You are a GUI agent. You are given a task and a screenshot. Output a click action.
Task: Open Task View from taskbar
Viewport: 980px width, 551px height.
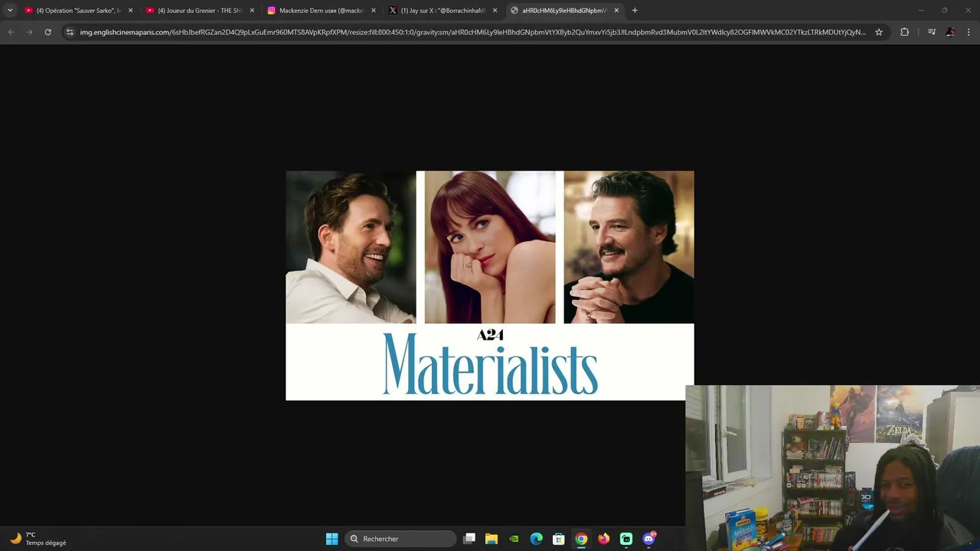(x=469, y=539)
